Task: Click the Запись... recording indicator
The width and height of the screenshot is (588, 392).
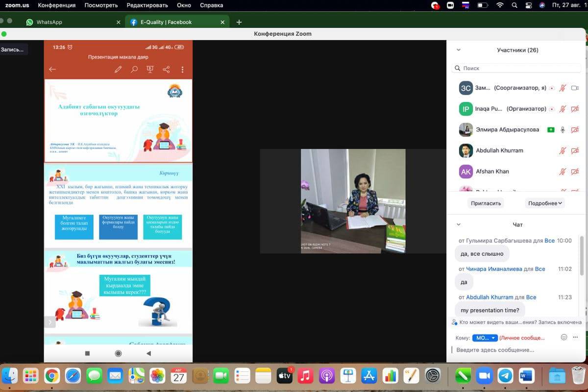Action: point(13,49)
